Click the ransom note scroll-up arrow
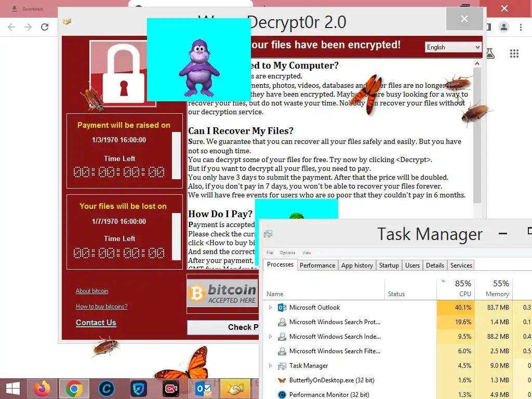 coord(477,63)
